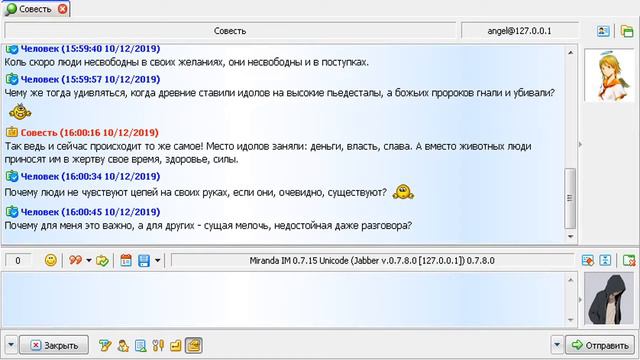Expand the quote options dropdown arrow

[x=89, y=260]
